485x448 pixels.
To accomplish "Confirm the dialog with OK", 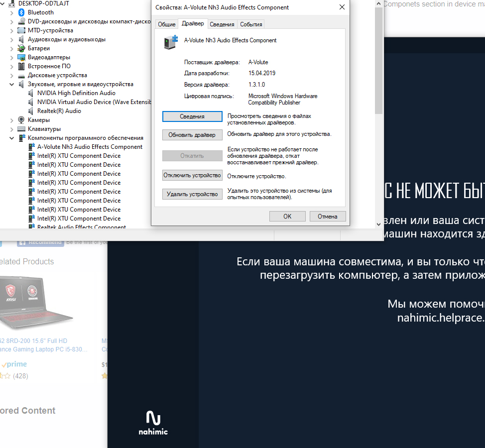I will pos(287,217).
